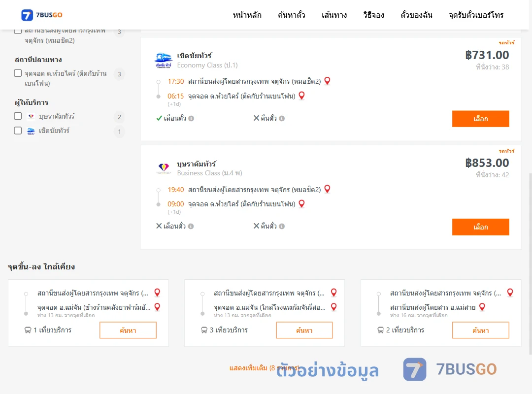
Task: Open origin map pin in the 1 เที่ยวบริการ card
Action: 158,293
